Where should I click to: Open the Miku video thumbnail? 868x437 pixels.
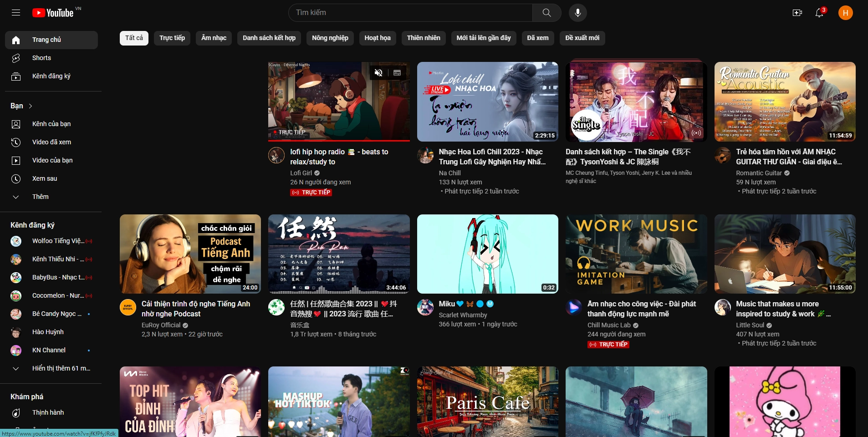pos(487,254)
